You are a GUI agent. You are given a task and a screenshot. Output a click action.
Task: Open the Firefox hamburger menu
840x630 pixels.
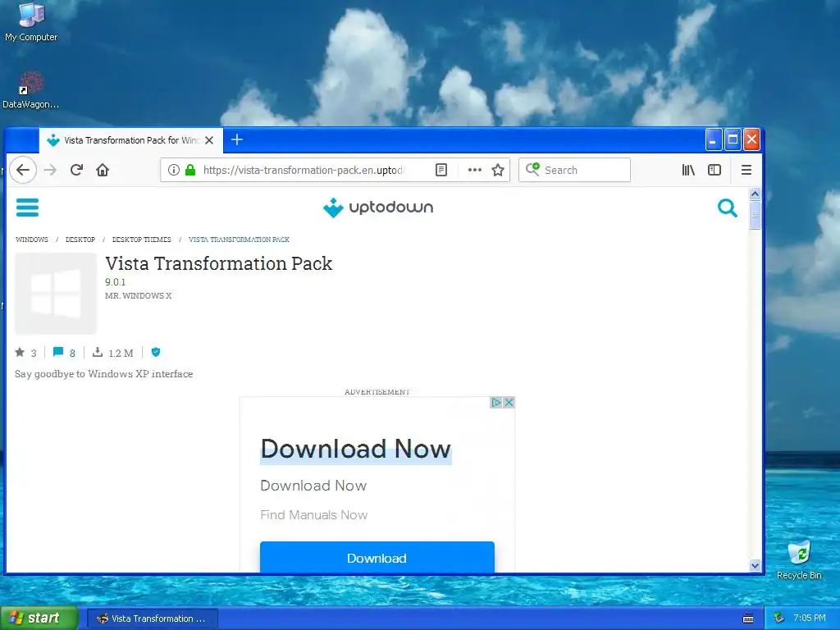tap(746, 171)
